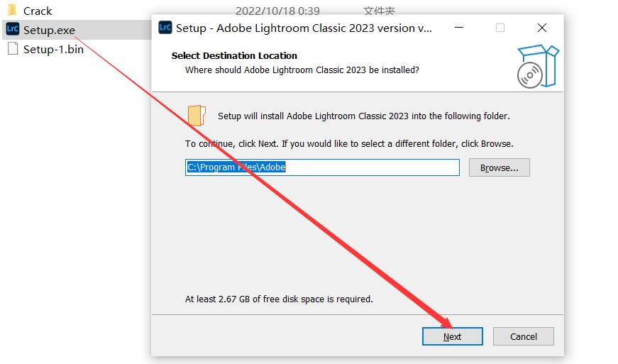Click the blank file icon for Setup-1.bin
Screen dimensions: 618x364
pos(13,48)
